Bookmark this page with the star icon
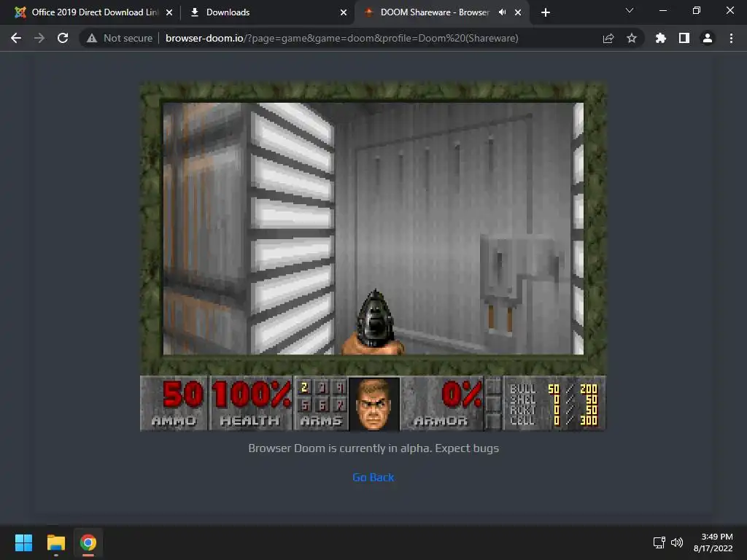This screenshot has width=747, height=560. (x=631, y=38)
